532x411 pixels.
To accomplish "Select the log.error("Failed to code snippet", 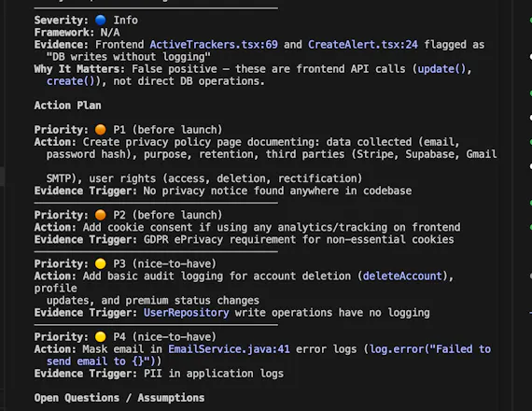I will [430, 349].
